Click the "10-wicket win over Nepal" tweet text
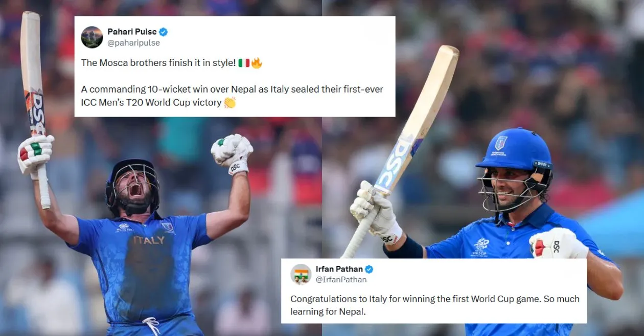 pos(232,89)
